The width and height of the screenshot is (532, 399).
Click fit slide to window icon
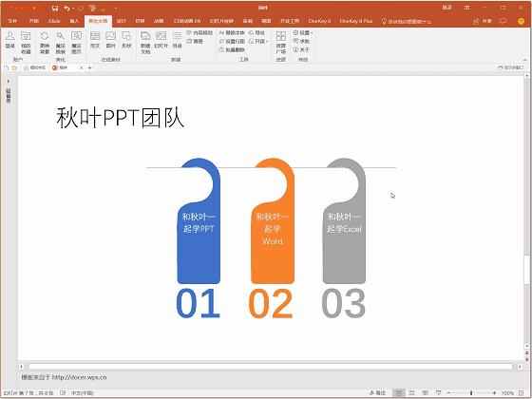[x=522, y=392]
